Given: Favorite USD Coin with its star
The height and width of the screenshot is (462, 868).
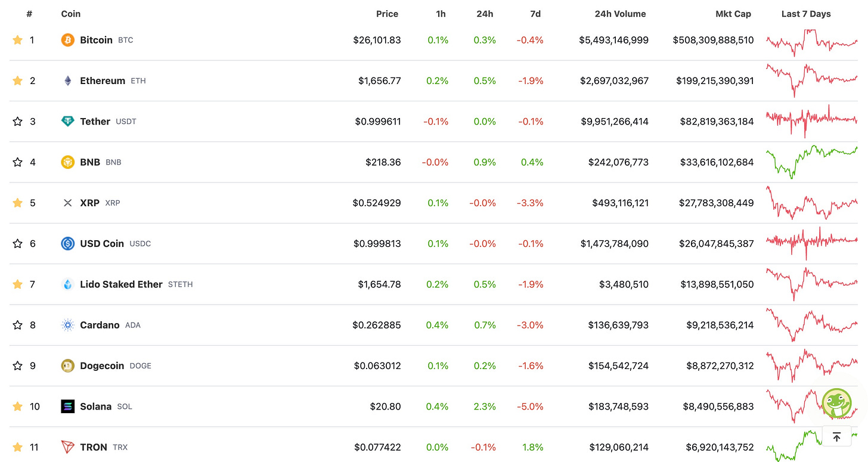Looking at the screenshot, I should (17, 243).
